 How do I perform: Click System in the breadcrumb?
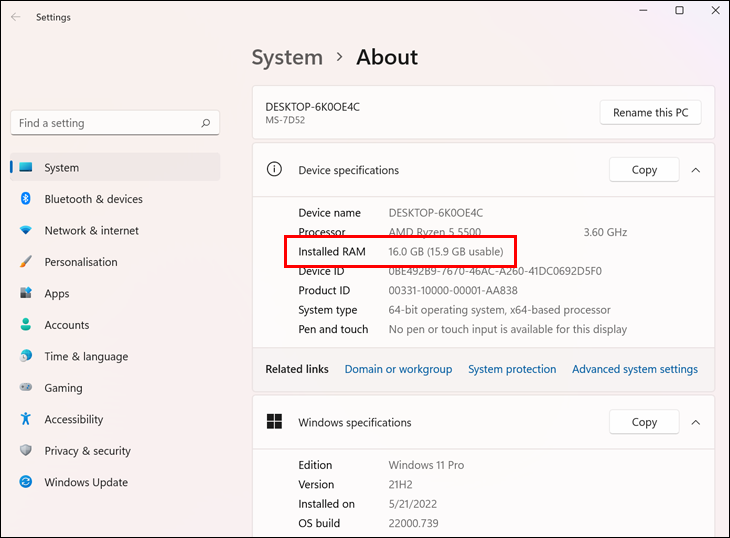click(x=287, y=57)
